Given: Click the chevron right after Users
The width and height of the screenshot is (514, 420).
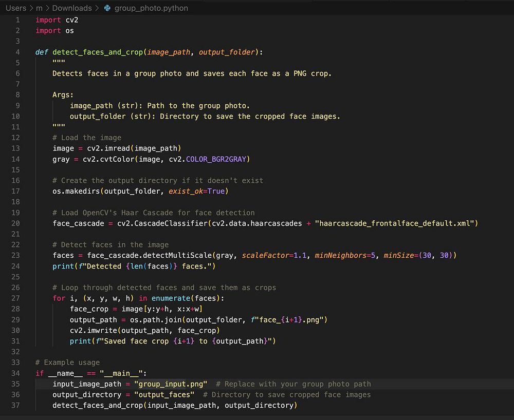Looking at the screenshot, I should coord(31,8).
